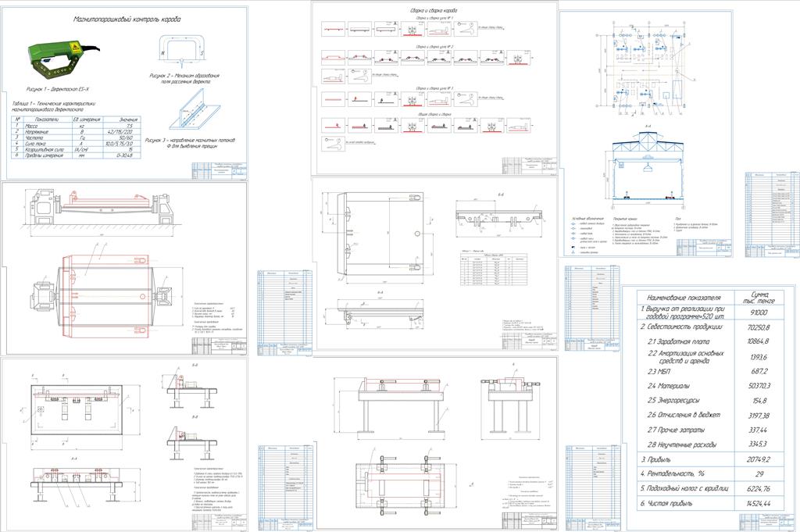
Task: Click the value '91000'
Action: click(x=759, y=312)
